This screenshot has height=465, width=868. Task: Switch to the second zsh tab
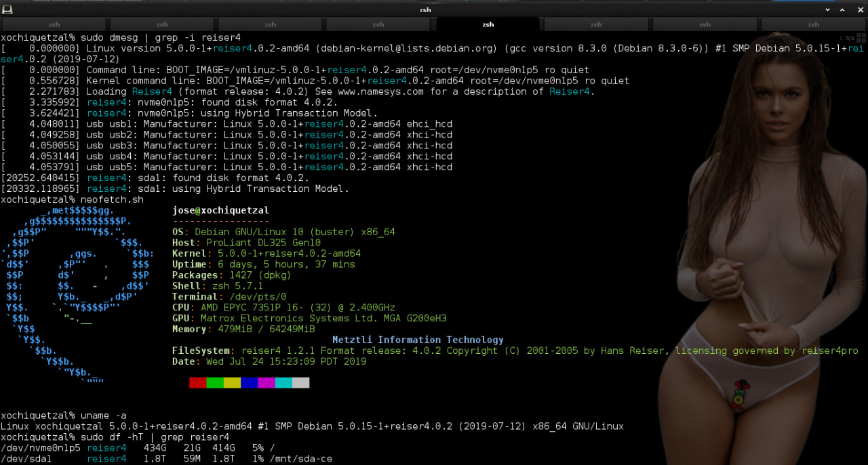[x=163, y=24]
